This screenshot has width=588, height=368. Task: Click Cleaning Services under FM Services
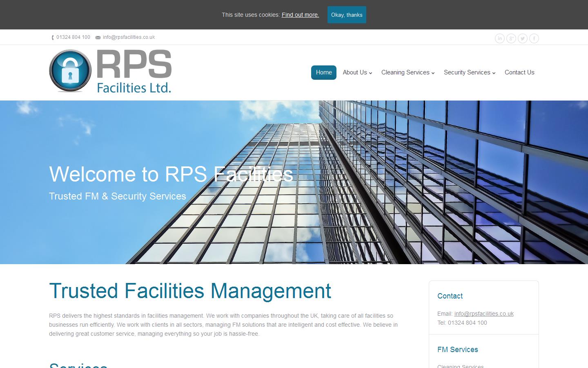point(460,366)
